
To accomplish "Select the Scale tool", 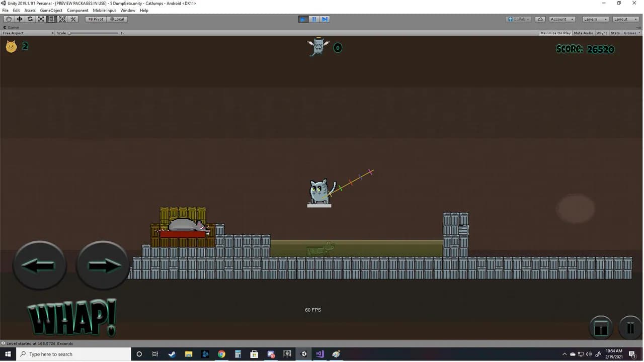I will point(41,19).
